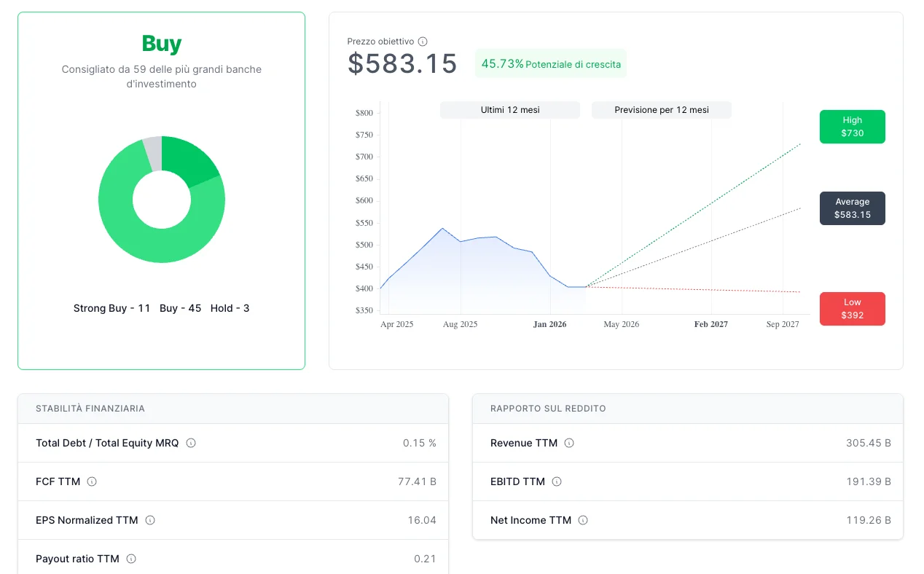Click the High $730 target badge
Image resolution: width=924 pixels, height=574 pixels.
852,127
